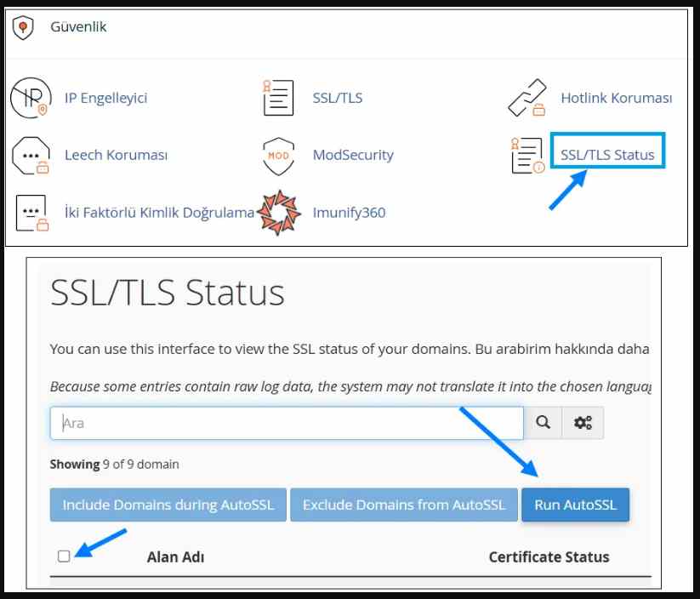Click Exclude Domains from AutoSSL
The height and width of the screenshot is (599, 700).
pos(403,504)
